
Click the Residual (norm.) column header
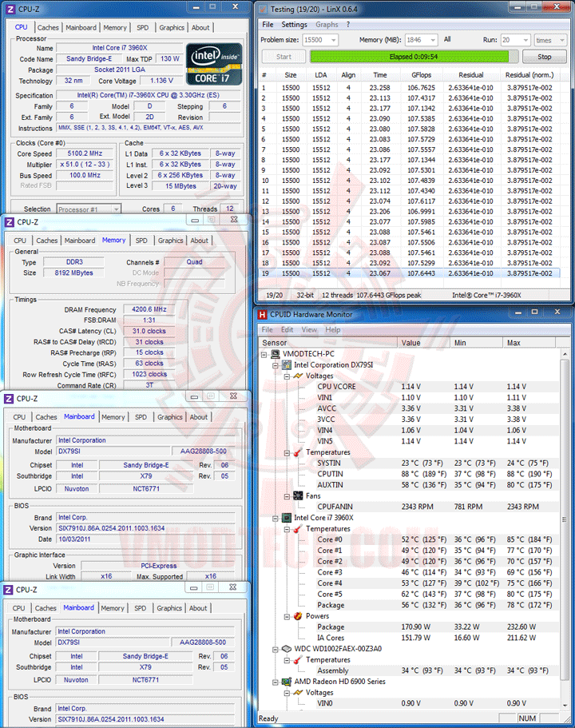point(529,75)
